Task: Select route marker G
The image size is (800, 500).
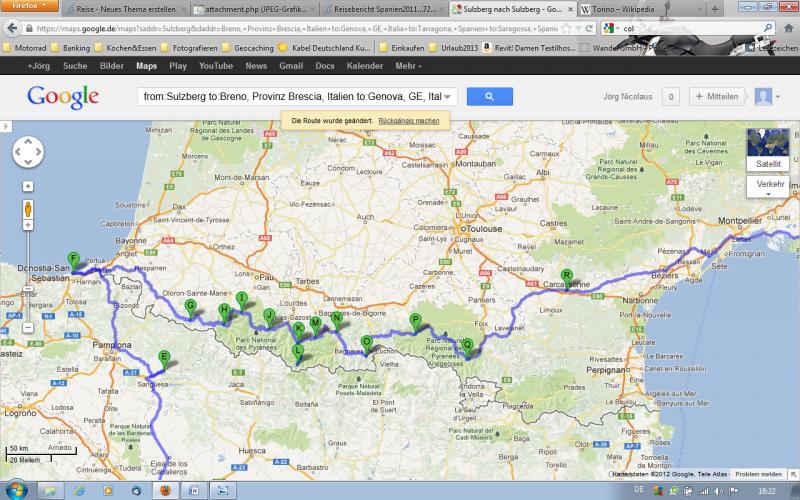Action: click(x=190, y=308)
